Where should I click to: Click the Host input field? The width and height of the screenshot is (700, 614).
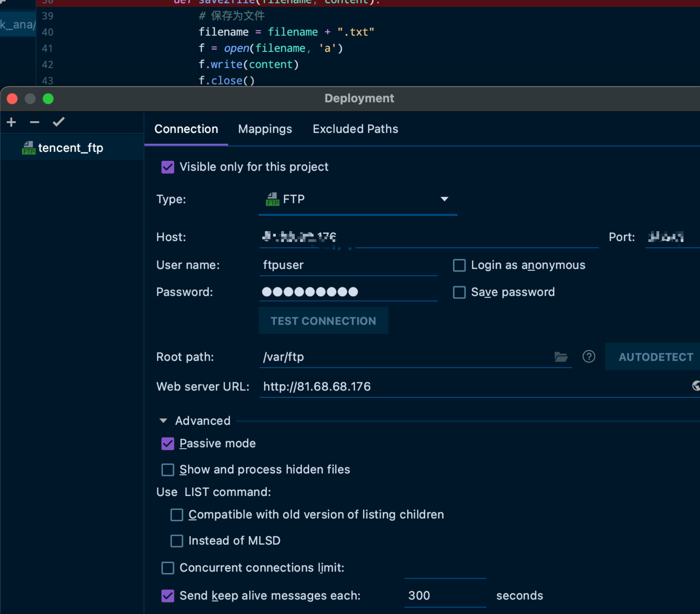coord(428,237)
